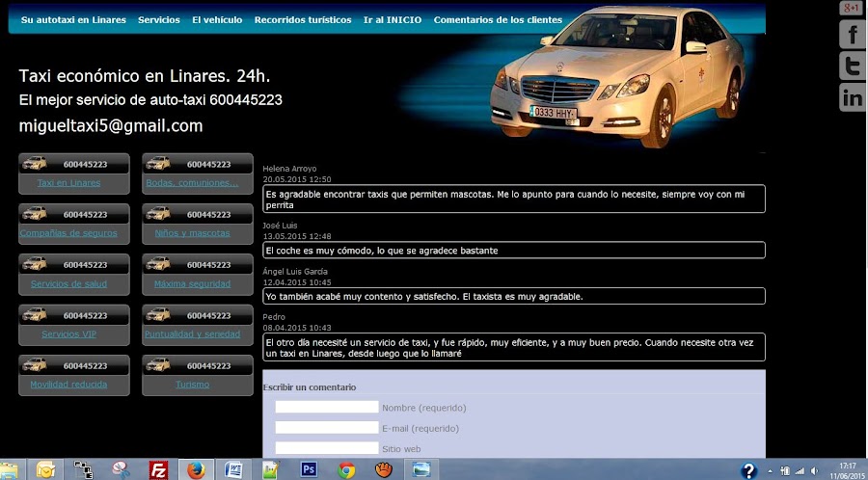Image resolution: width=868 pixels, height=480 pixels.
Task: Open the Bodas, comuniones link
Action: pos(192,183)
